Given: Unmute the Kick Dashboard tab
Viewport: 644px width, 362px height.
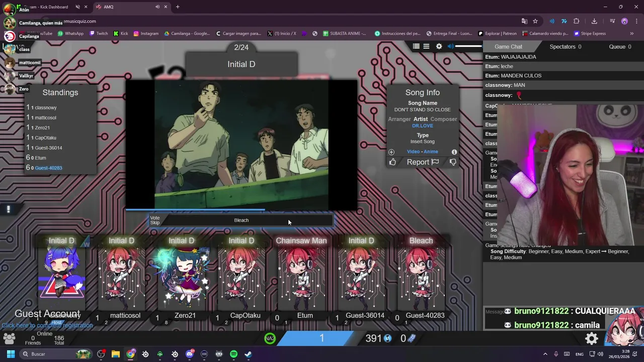Looking at the screenshot, I should 77,7.
